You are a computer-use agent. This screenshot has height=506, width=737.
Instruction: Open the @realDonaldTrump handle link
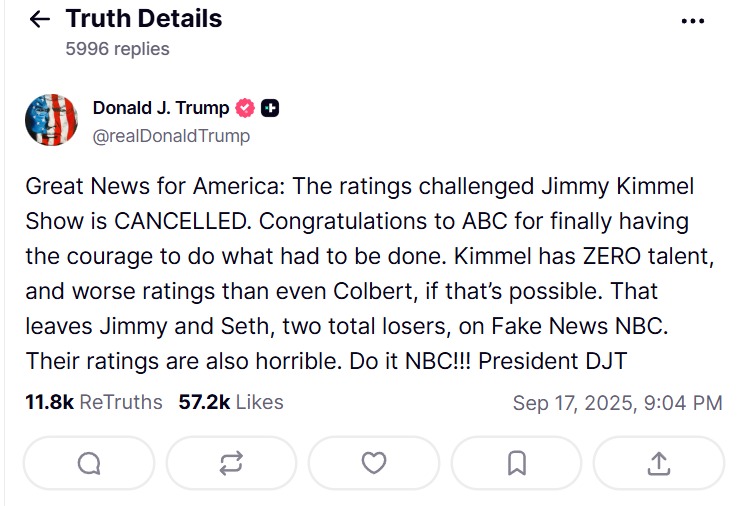[x=171, y=135]
